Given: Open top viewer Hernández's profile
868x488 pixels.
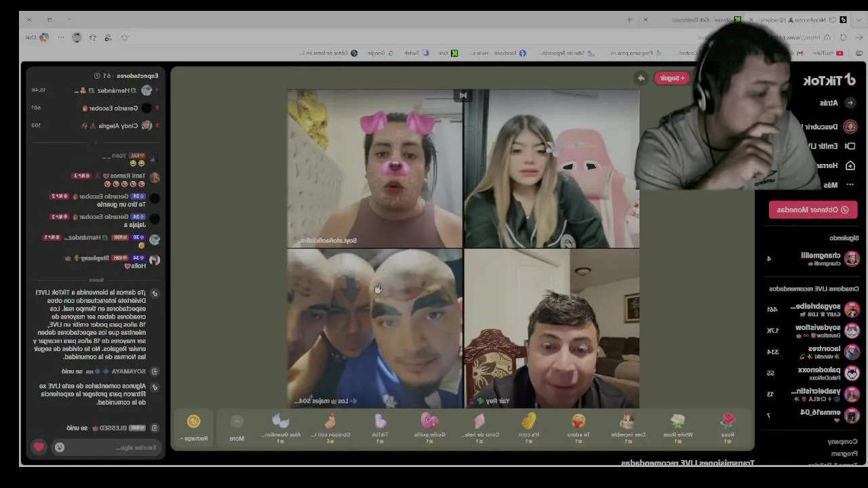Looking at the screenshot, I should tap(95, 90).
